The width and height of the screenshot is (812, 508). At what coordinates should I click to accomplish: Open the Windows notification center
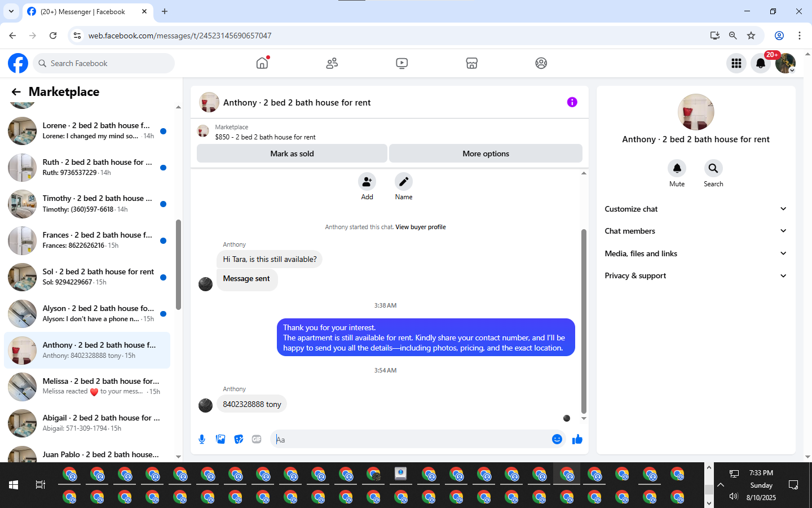click(x=793, y=485)
